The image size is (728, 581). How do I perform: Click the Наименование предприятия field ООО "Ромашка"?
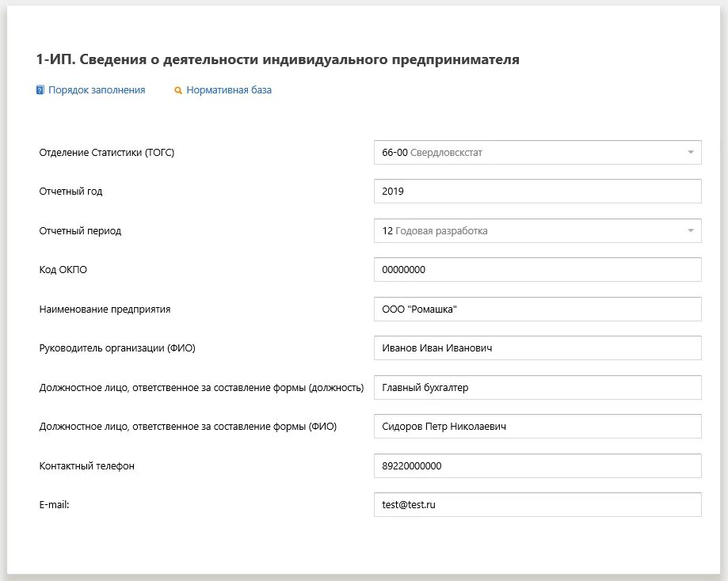click(x=538, y=309)
